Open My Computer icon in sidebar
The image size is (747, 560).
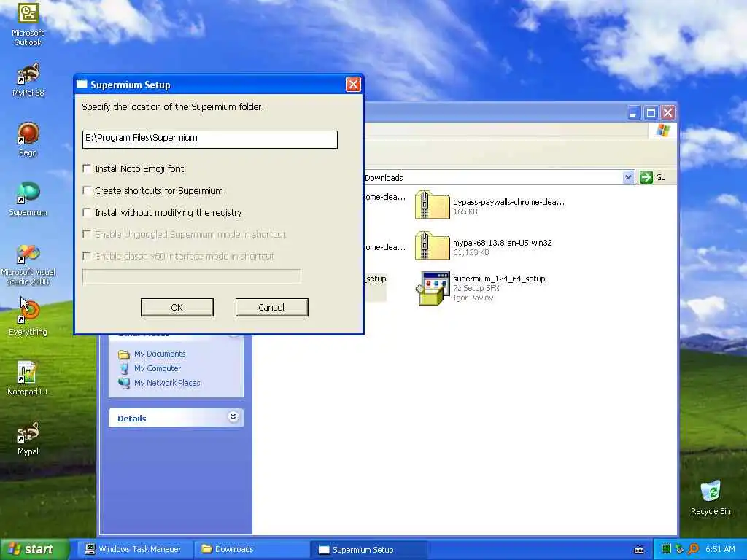[124, 368]
